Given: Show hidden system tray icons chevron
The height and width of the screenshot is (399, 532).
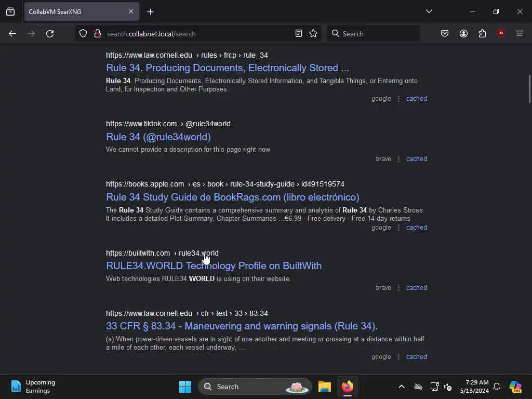Looking at the screenshot, I should 402,387.
